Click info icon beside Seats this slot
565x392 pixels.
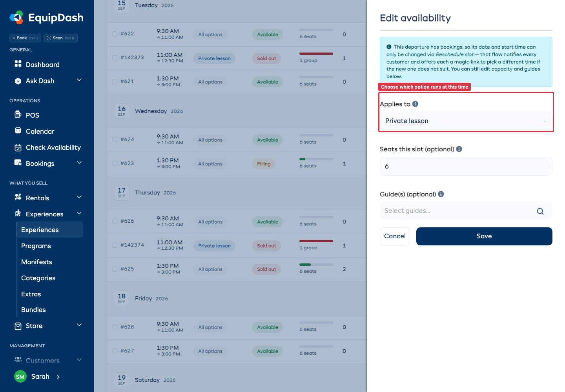click(459, 149)
